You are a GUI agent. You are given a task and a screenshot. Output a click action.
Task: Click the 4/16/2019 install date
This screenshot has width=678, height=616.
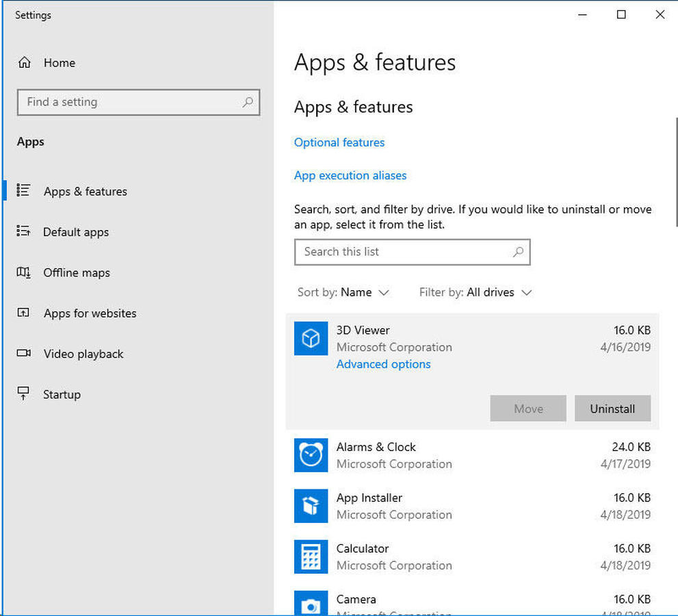(x=625, y=347)
